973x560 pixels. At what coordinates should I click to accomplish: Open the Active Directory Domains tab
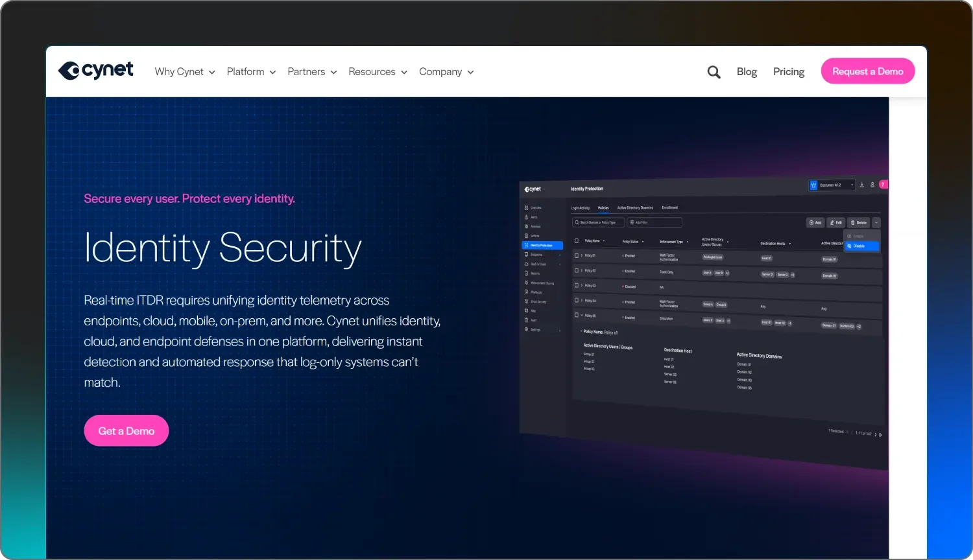pos(635,208)
